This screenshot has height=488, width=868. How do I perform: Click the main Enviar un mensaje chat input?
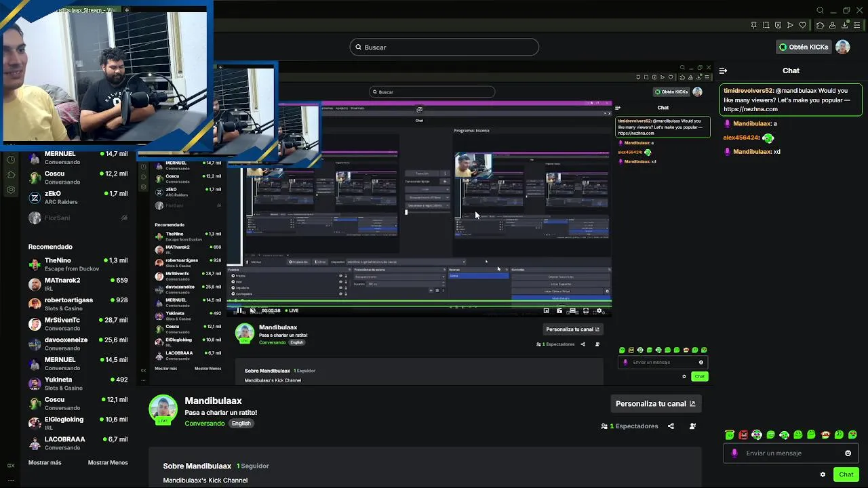coord(791,453)
